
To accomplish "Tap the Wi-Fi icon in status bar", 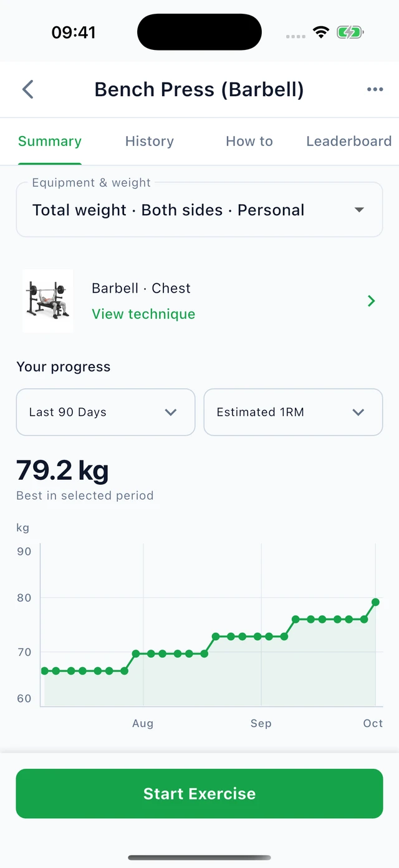I will click(321, 32).
